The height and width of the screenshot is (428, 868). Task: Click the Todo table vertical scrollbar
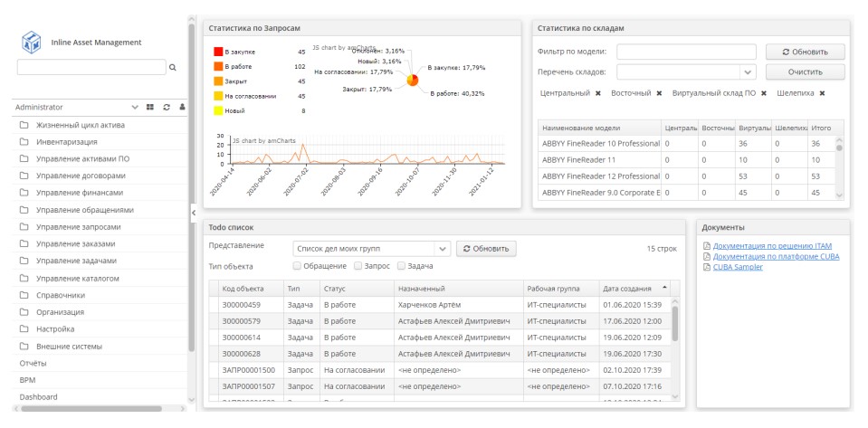click(675, 324)
